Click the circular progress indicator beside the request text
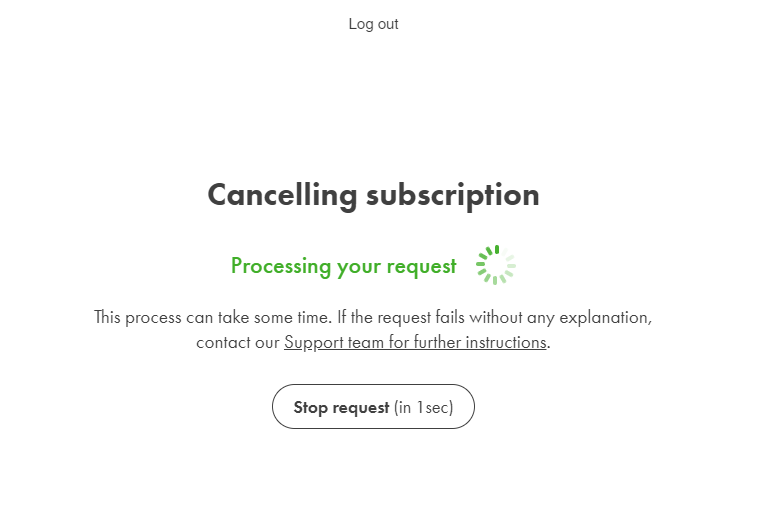This screenshot has width=760, height=526. pos(496,265)
